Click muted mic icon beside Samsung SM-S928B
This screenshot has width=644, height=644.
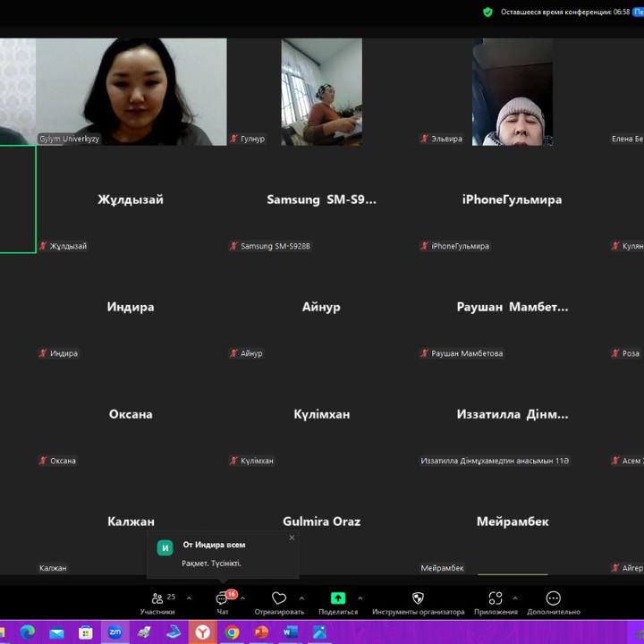pyautogui.click(x=234, y=246)
